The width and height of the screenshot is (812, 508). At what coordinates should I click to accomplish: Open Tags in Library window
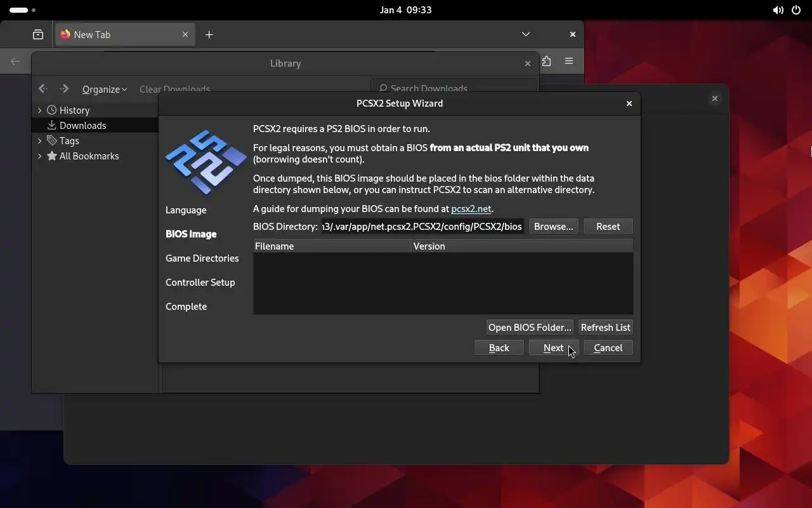[x=69, y=140]
